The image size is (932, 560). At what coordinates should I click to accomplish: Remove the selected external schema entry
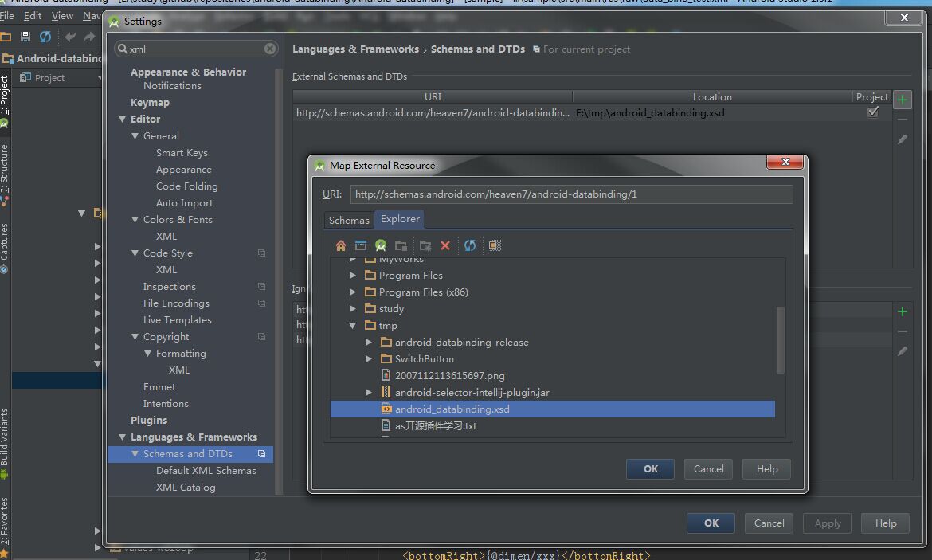pos(903,120)
